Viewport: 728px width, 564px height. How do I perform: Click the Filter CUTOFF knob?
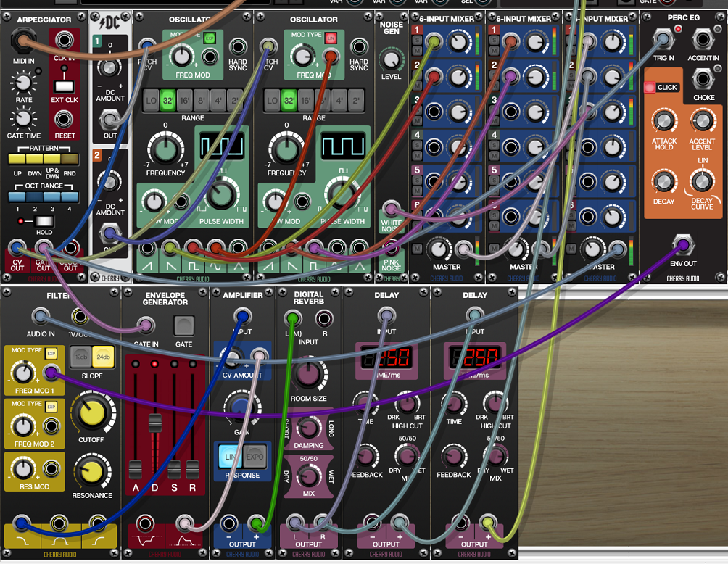click(x=91, y=412)
